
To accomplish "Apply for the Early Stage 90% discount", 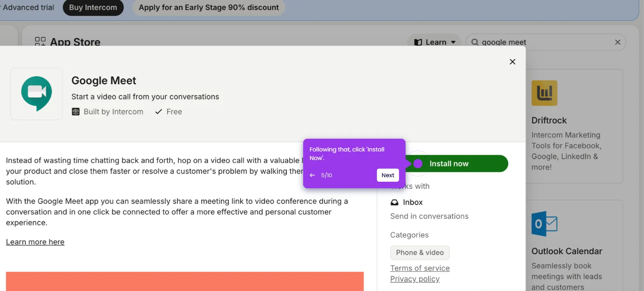I will (x=209, y=7).
